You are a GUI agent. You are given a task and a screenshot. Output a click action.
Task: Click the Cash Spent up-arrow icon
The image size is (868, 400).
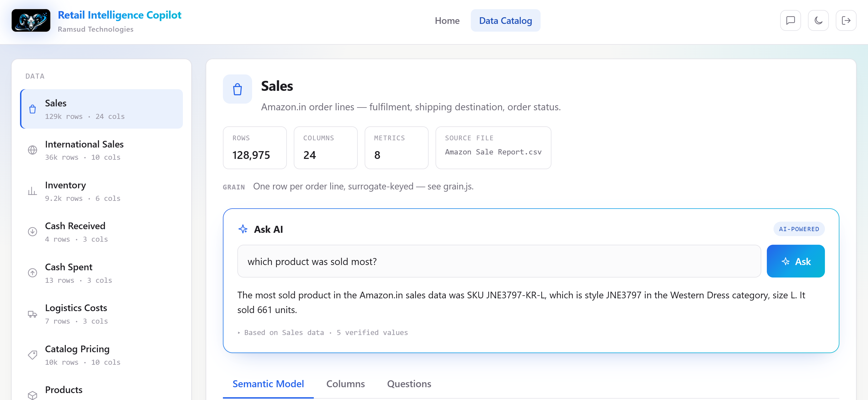(x=32, y=273)
